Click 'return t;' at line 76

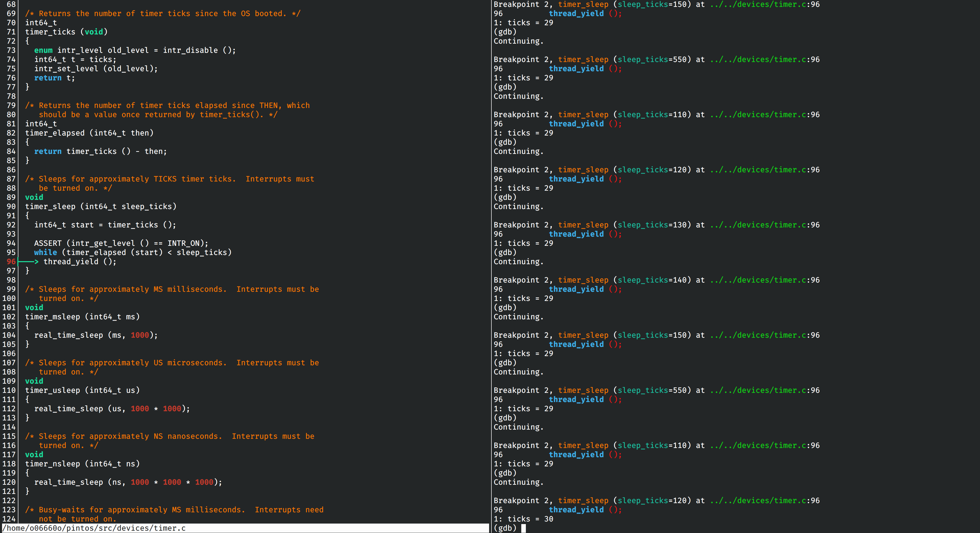point(55,78)
